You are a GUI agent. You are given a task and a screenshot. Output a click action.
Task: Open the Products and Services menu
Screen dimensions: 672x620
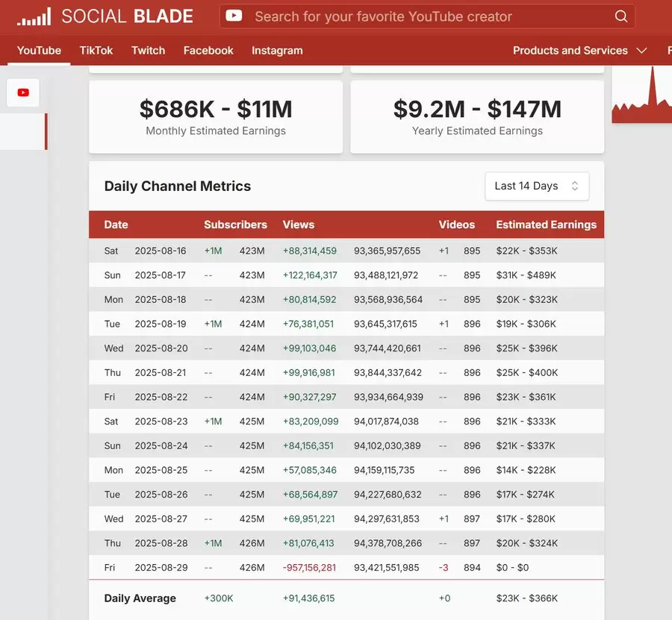pos(579,51)
